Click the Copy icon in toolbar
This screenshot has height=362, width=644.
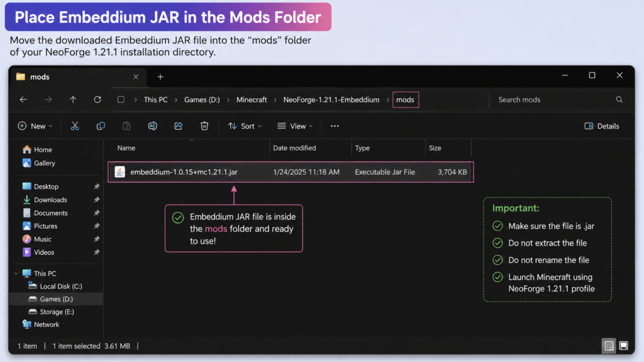point(101,126)
